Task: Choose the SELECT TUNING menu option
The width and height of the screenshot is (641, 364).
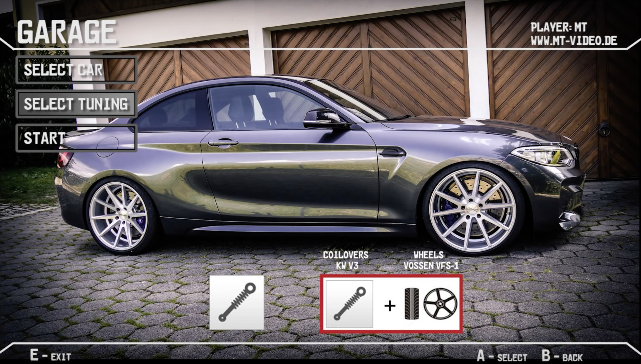Action: pyautogui.click(x=76, y=104)
